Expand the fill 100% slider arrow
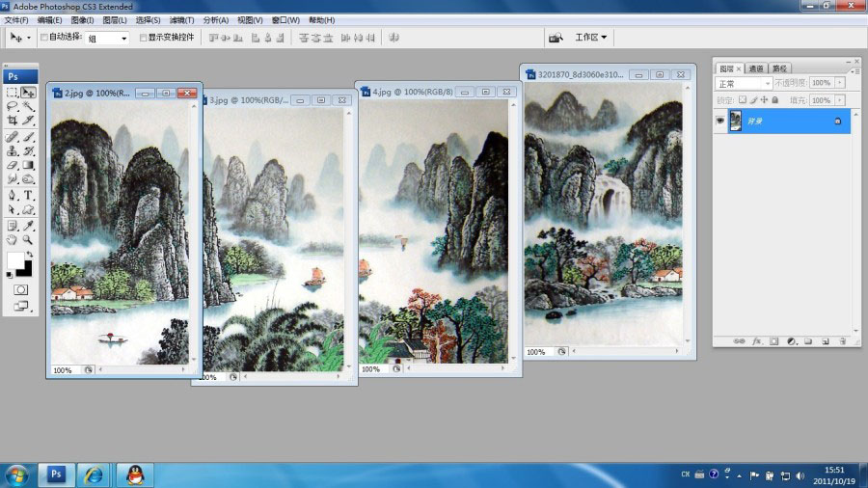Viewport: 868px width, 488px height. point(840,100)
